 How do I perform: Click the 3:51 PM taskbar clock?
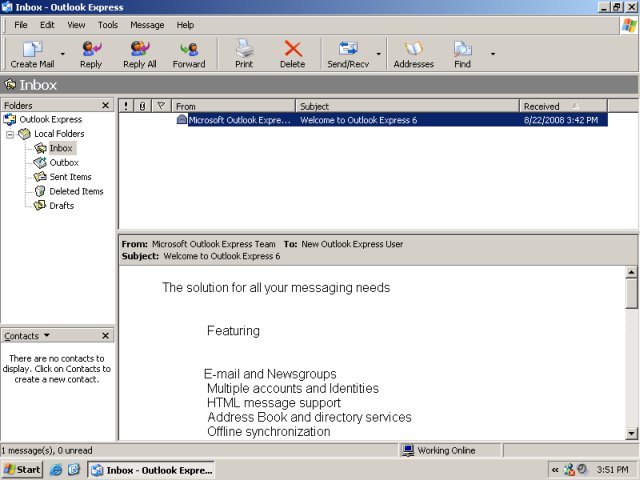(612, 470)
